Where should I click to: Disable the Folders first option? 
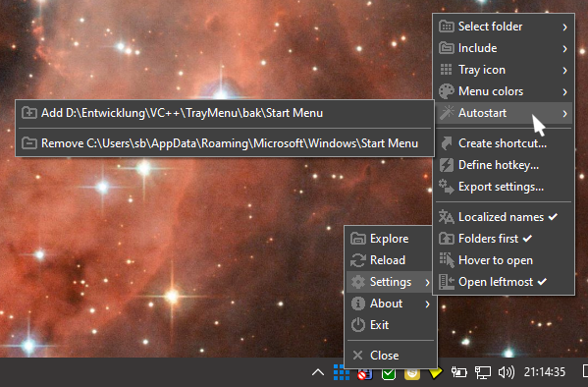point(504,239)
